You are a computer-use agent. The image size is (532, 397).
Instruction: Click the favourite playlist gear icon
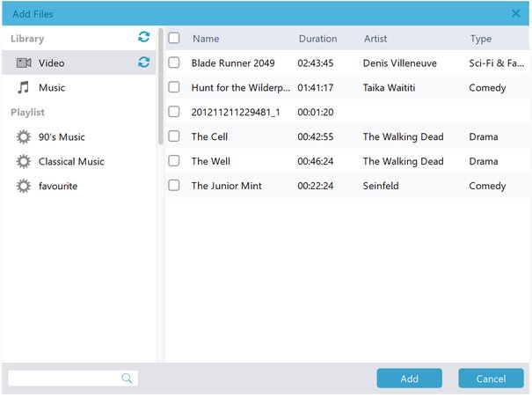pos(24,186)
